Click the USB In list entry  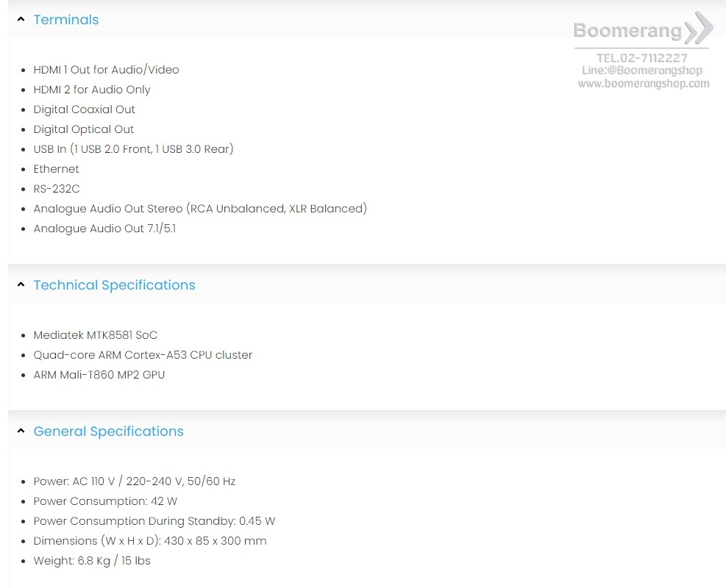[x=133, y=149]
